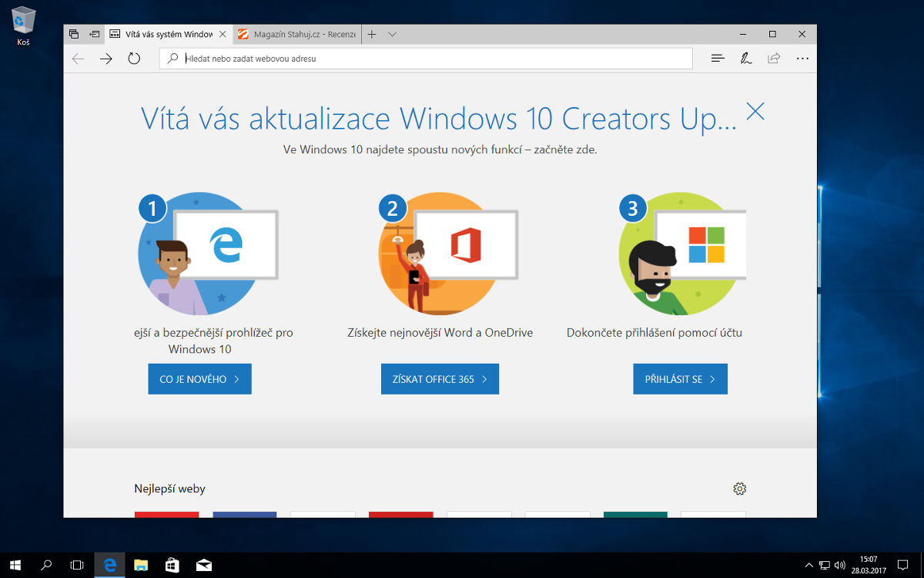Viewport: 924px width, 578px height.
Task: Open Edge settings and more menu
Action: [x=802, y=59]
